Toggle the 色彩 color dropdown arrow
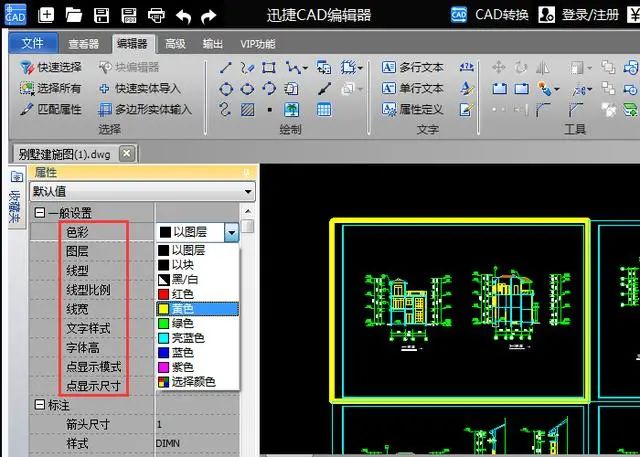Screen dimensions: 640x457 pos(231,233)
